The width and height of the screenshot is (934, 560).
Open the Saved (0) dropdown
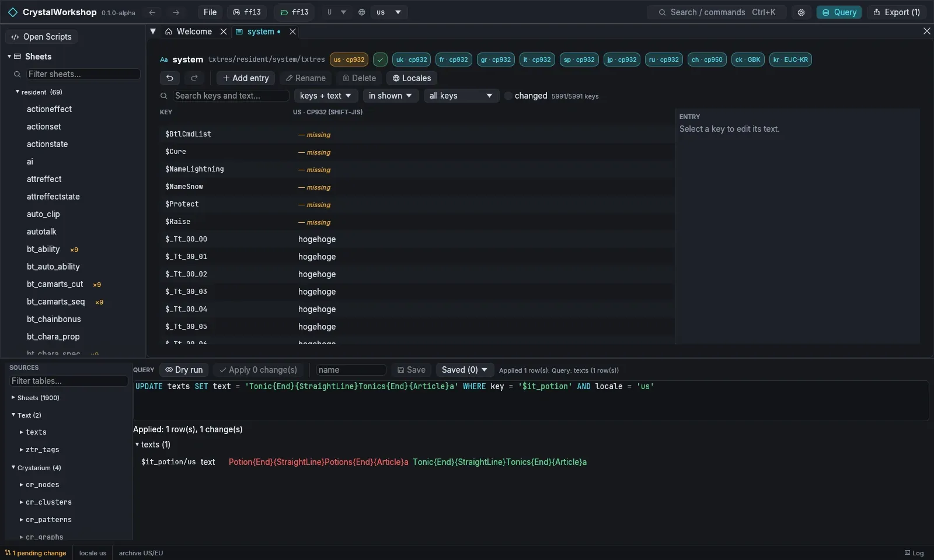pos(465,370)
